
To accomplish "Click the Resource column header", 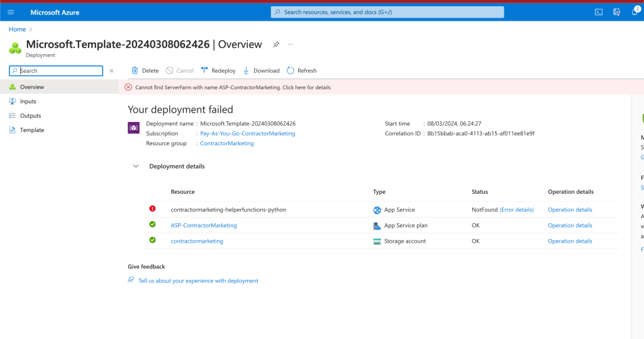I will point(183,192).
